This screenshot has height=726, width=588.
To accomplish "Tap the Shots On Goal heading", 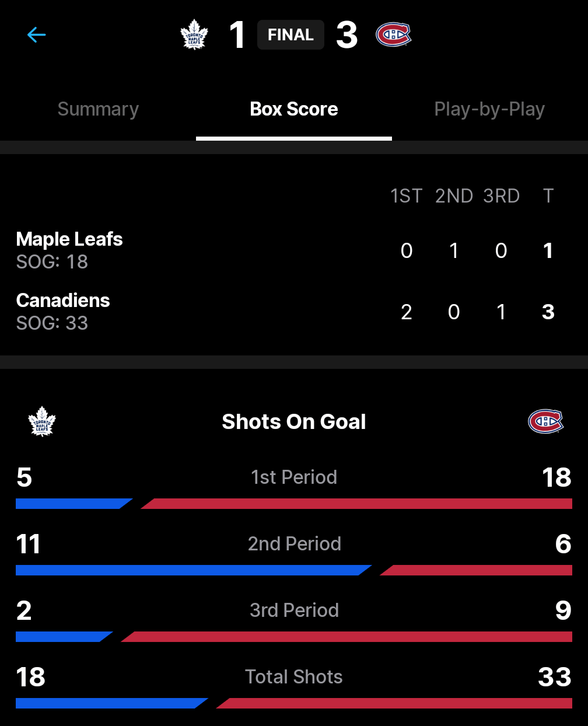I will point(294,422).
